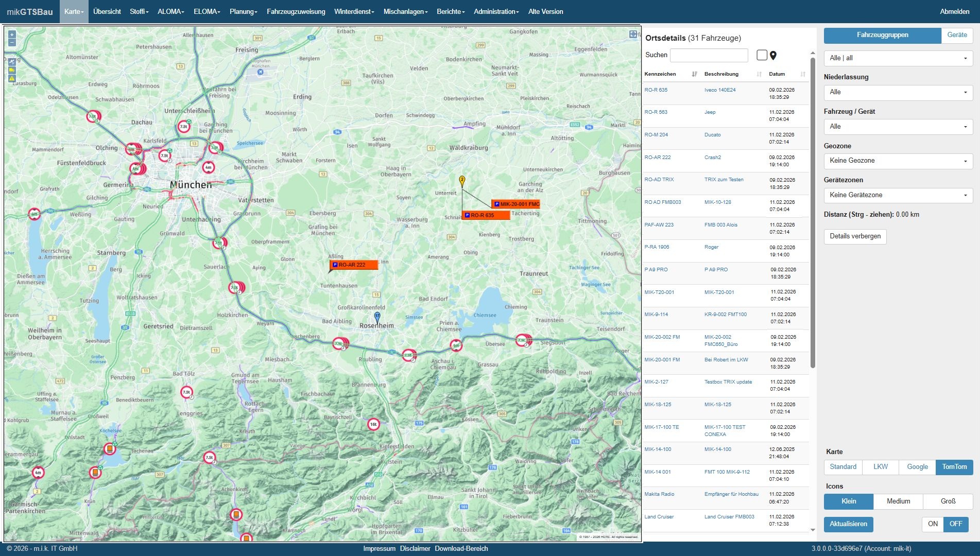Expand the Keine Geozone dropdown

898,161
